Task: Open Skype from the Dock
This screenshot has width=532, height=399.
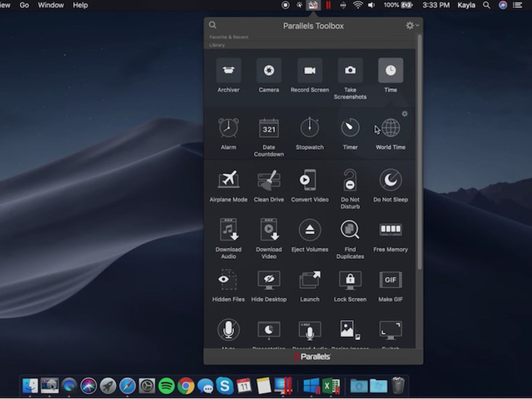Action: (225, 386)
